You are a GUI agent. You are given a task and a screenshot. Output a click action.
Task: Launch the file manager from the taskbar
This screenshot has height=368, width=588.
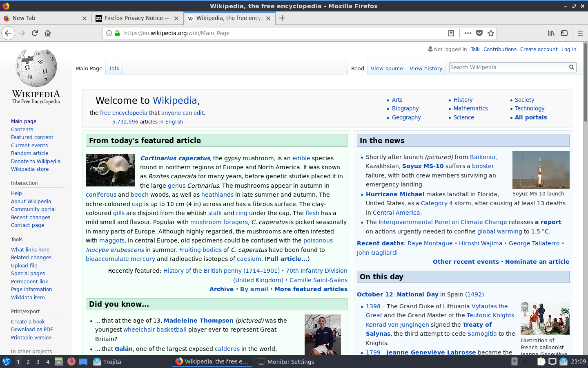59,361
